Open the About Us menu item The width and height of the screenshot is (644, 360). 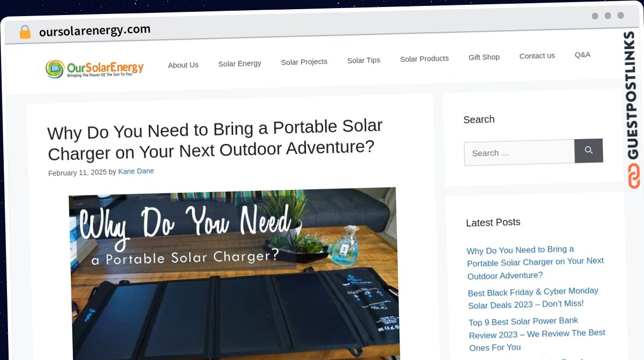[183, 65]
